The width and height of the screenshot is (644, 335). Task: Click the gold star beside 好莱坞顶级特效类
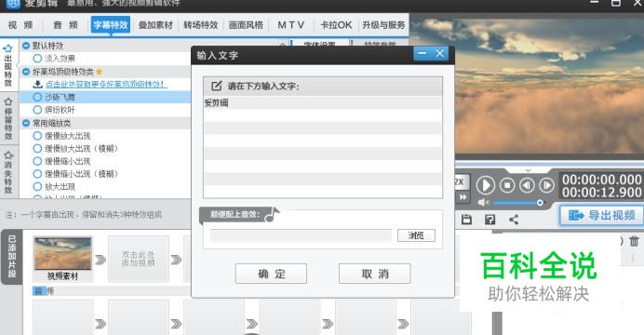[99, 72]
